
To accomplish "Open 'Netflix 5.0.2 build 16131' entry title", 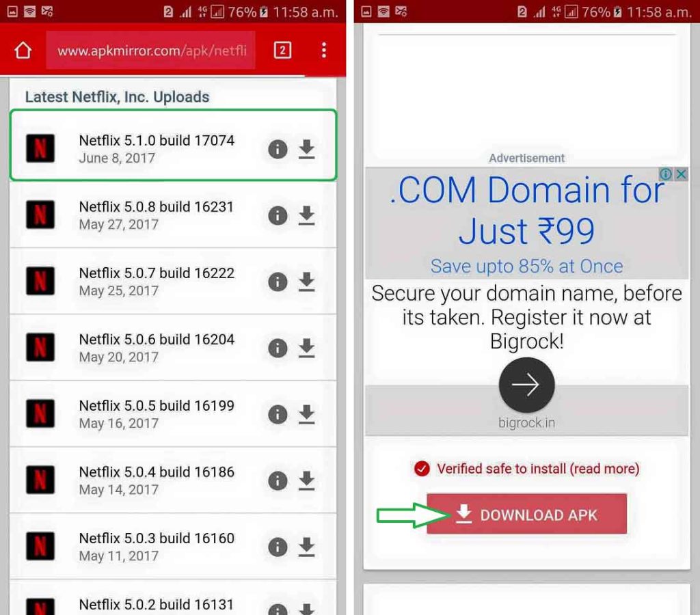I will (157, 605).
